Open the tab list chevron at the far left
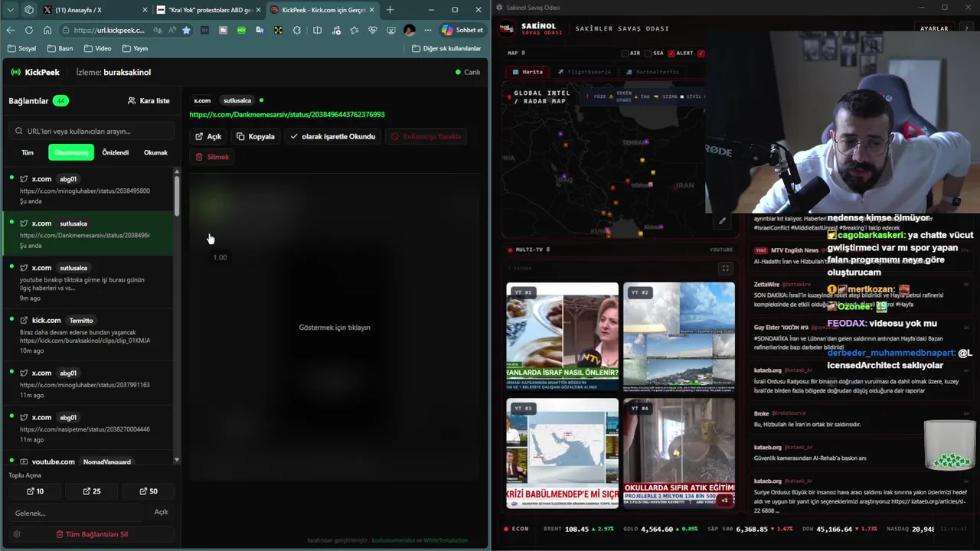Screen dimensions: 980x551 coord(10,10)
